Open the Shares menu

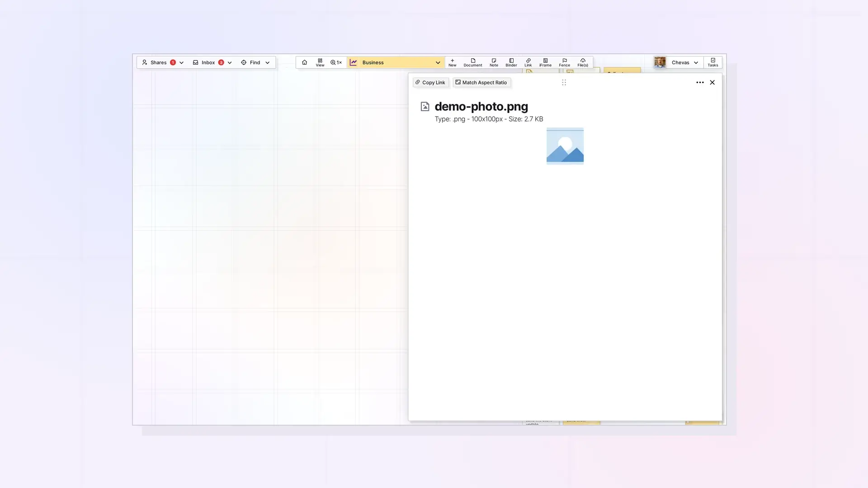162,62
